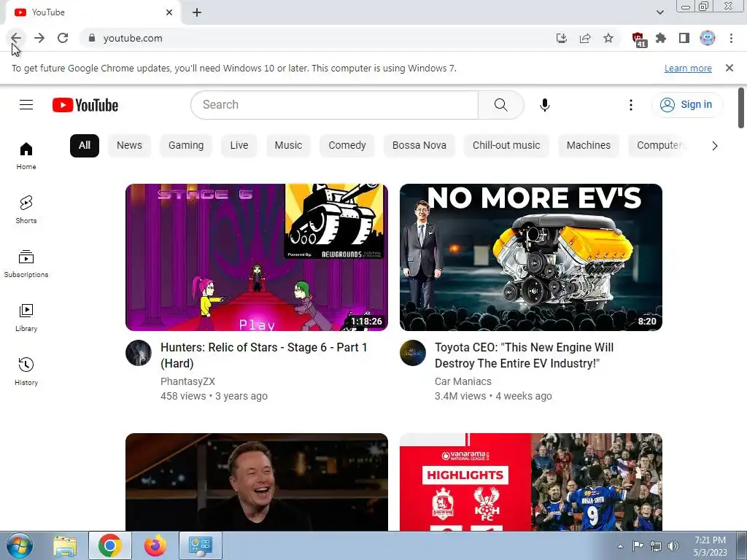Select the Bossa Nova filter chip
This screenshot has height=560, width=747.
419,145
